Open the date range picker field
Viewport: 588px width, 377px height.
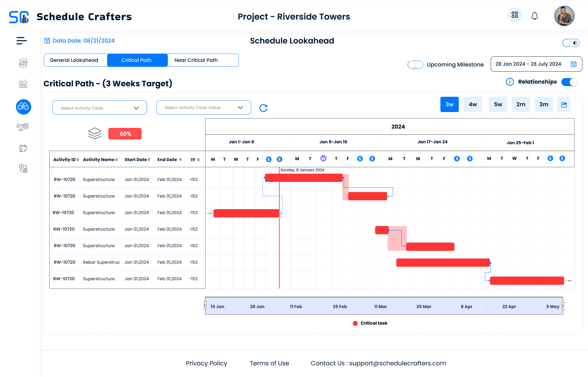point(536,64)
